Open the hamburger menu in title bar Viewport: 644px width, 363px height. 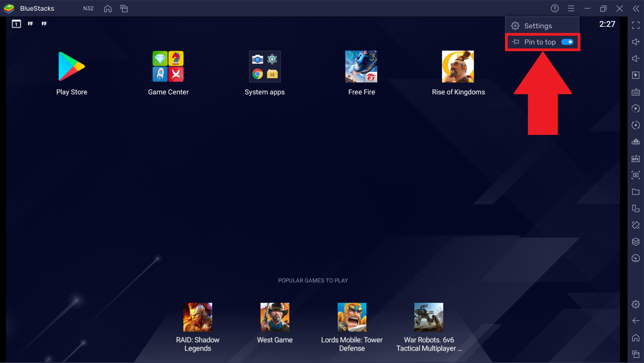[x=571, y=8]
